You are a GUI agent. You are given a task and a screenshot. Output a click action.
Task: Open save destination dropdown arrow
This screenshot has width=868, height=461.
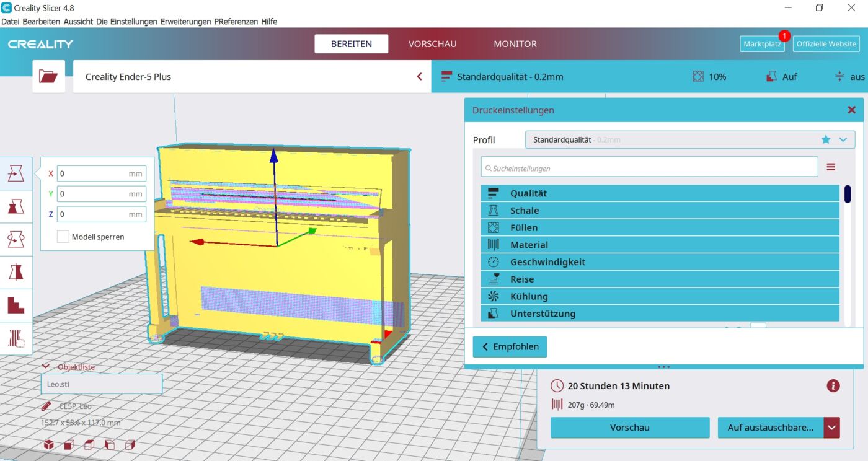(x=832, y=428)
